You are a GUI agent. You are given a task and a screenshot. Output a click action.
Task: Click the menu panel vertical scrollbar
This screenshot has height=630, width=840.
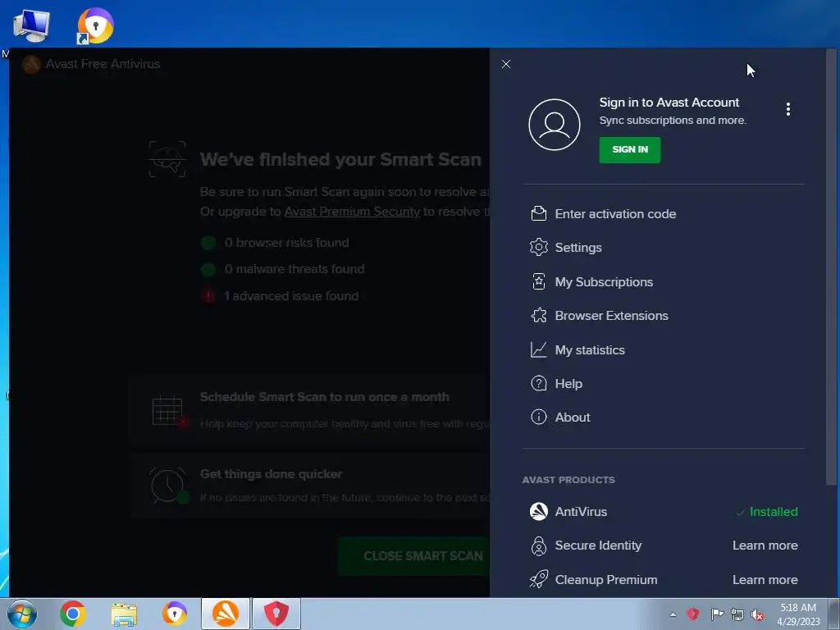pyautogui.click(x=830, y=268)
